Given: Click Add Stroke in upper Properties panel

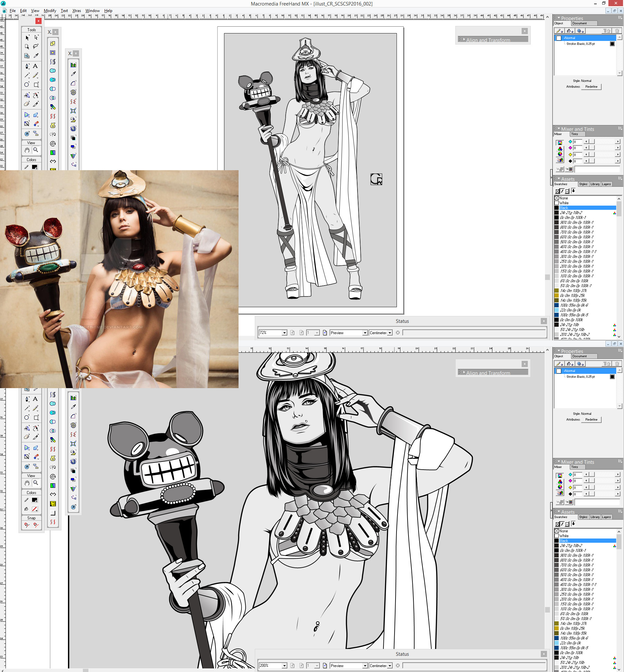Looking at the screenshot, I should (x=560, y=31).
